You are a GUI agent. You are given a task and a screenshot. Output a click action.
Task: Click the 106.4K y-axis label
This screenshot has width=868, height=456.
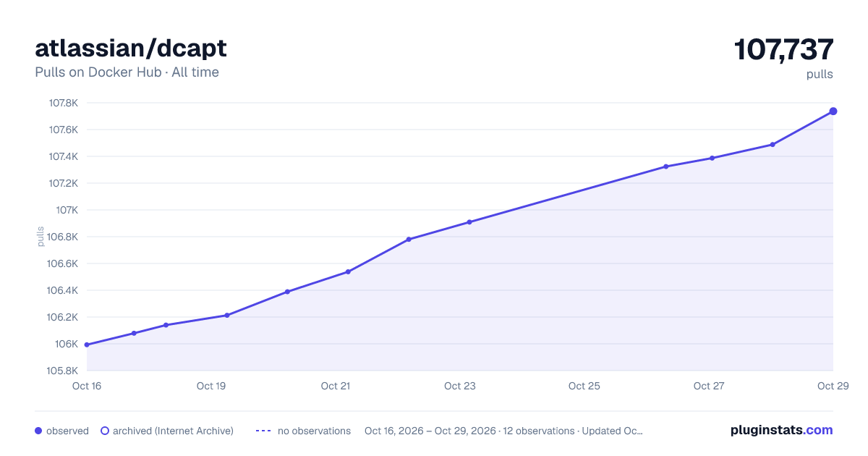tap(63, 290)
